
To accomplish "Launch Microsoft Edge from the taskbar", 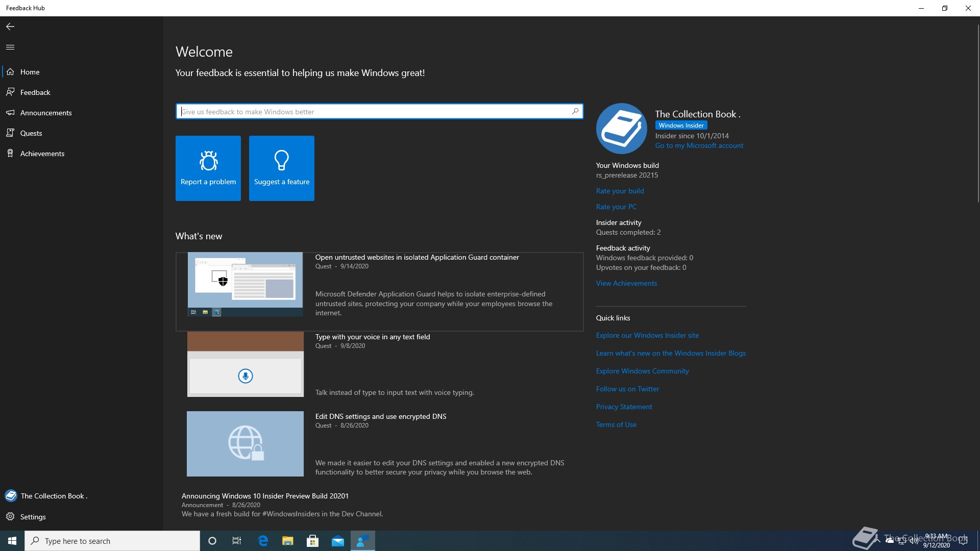I will [263, 541].
